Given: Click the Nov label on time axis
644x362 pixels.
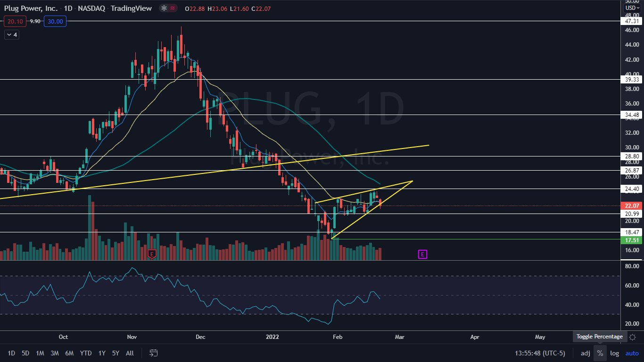Looking at the screenshot, I should pos(132,337).
